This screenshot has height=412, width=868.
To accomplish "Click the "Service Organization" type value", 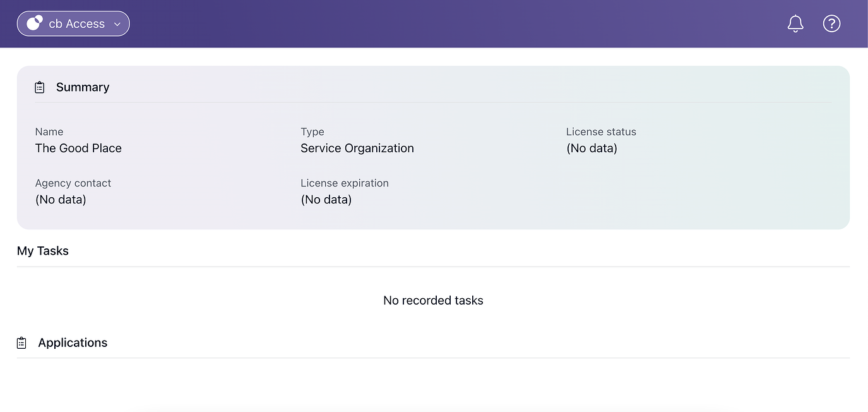I will [357, 148].
